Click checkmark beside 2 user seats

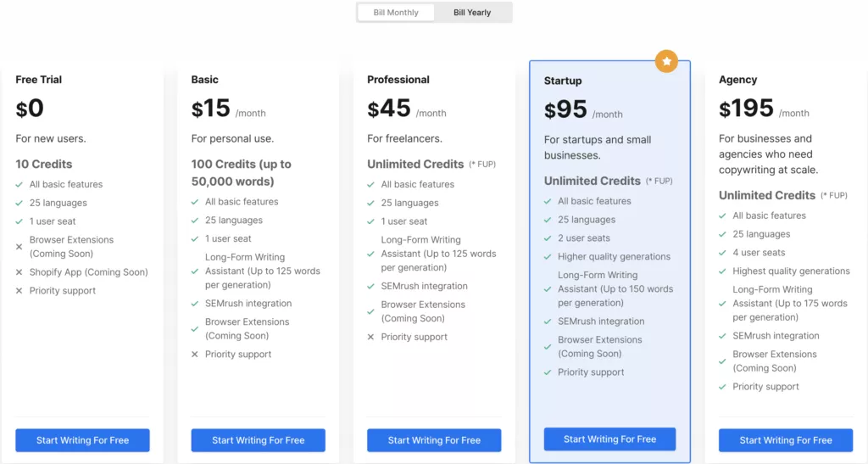click(548, 238)
